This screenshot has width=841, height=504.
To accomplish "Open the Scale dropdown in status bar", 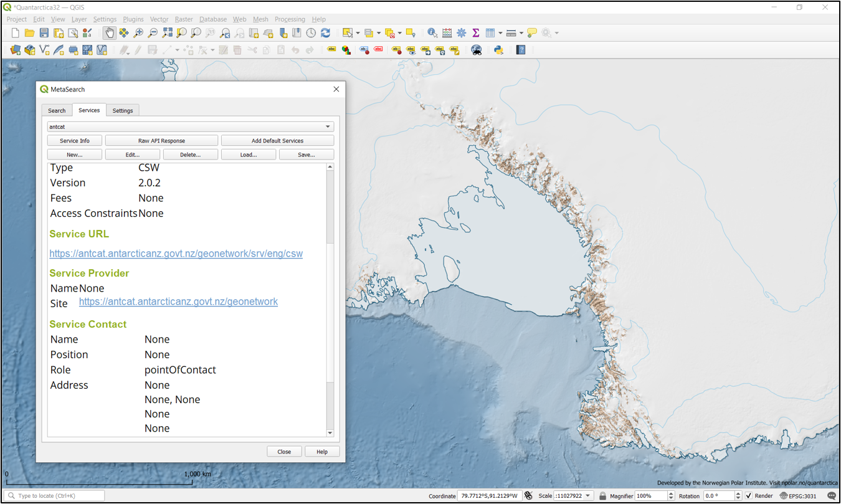I will pyautogui.click(x=587, y=496).
